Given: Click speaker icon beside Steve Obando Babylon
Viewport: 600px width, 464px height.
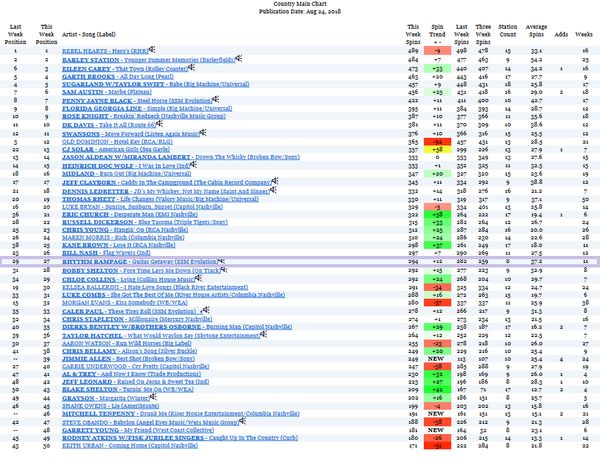Looking at the screenshot, I should click(x=242, y=421).
